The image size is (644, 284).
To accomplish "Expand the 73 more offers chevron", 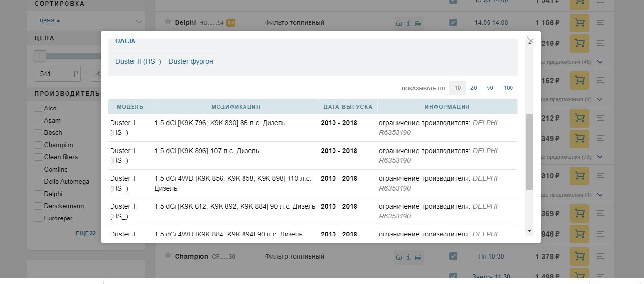I will [x=600, y=157].
